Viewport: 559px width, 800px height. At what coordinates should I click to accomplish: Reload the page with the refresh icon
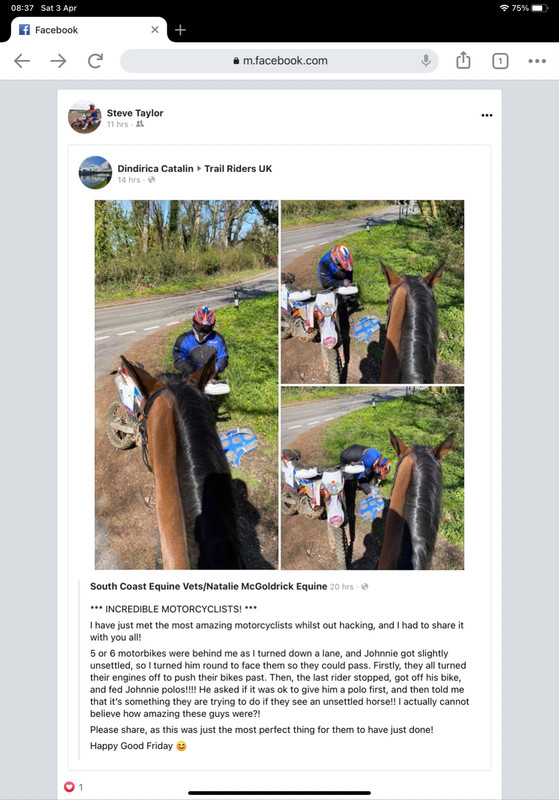tap(95, 61)
